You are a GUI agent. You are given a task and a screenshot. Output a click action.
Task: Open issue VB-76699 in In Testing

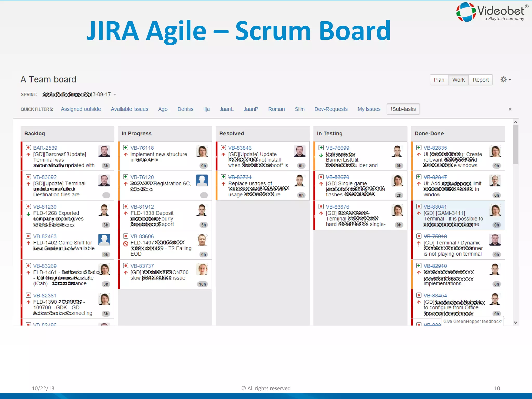(337, 148)
